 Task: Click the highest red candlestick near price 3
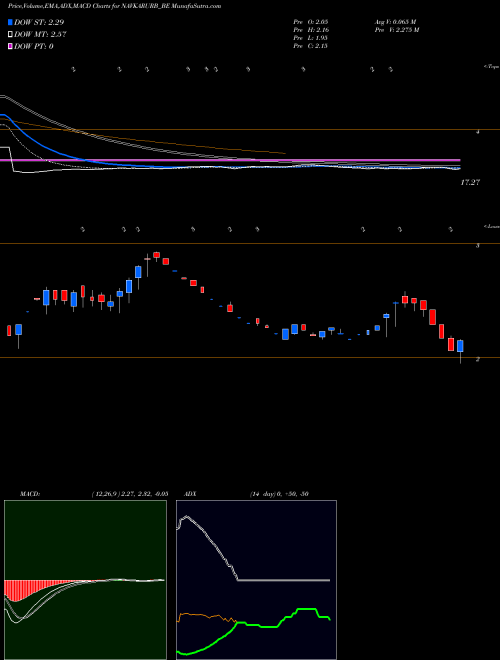[x=157, y=255]
